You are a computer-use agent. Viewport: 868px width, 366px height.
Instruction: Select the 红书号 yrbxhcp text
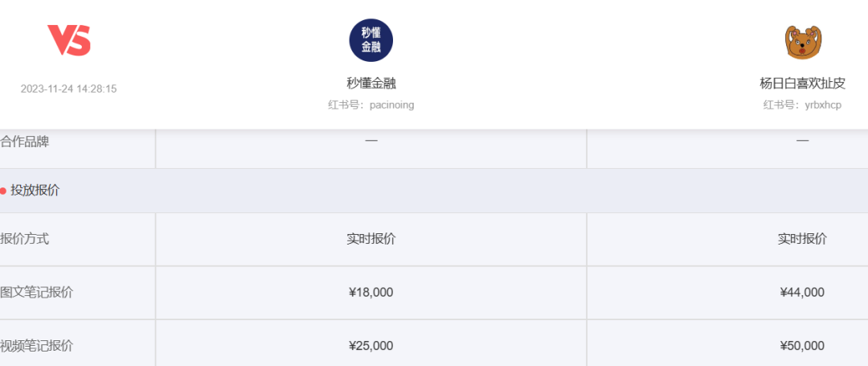pyautogui.click(x=802, y=105)
